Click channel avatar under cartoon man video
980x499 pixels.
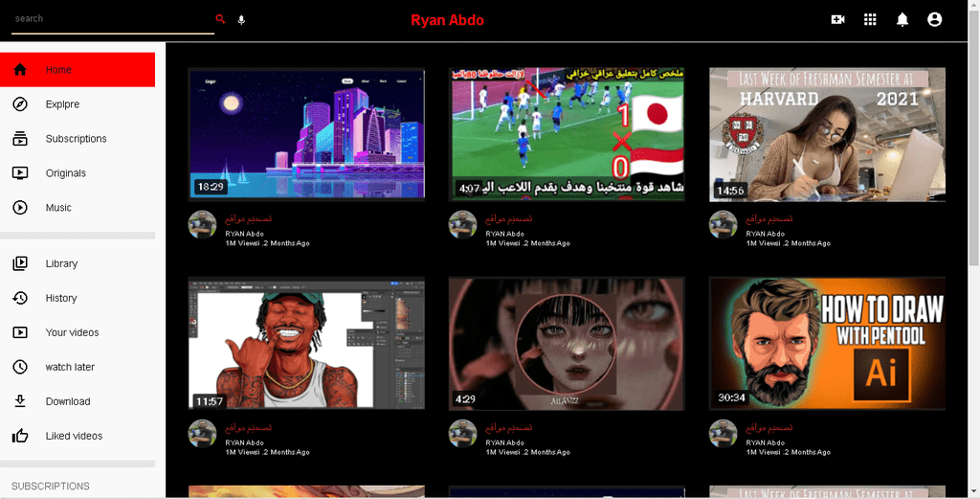pos(203,433)
